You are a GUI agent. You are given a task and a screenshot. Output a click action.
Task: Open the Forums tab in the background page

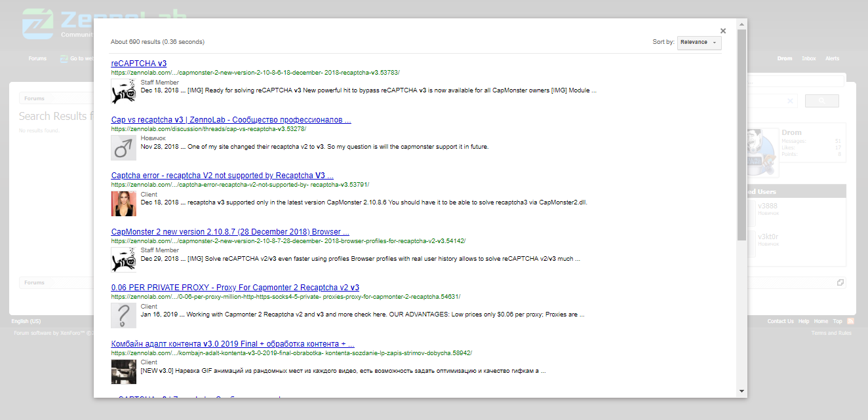(x=37, y=58)
